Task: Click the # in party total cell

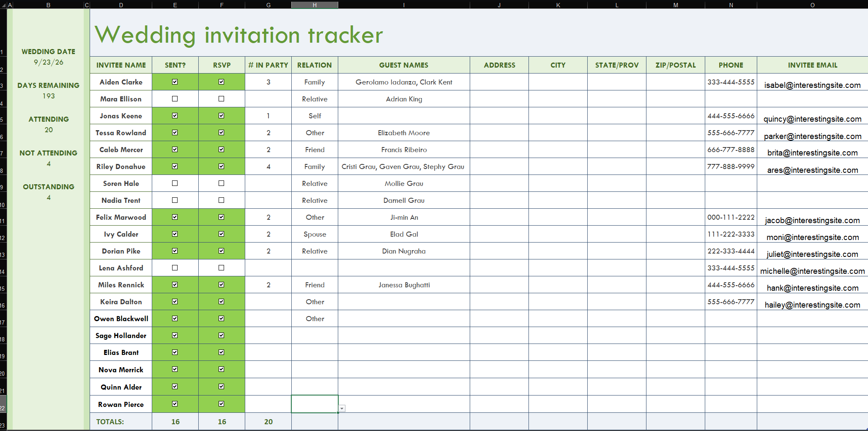Action: click(268, 422)
